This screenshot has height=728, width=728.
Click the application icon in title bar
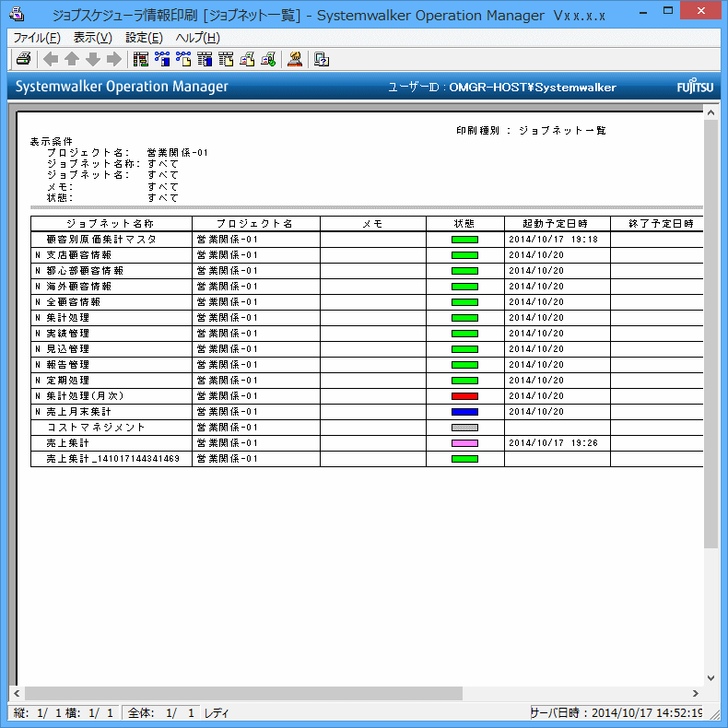(18, 15)
